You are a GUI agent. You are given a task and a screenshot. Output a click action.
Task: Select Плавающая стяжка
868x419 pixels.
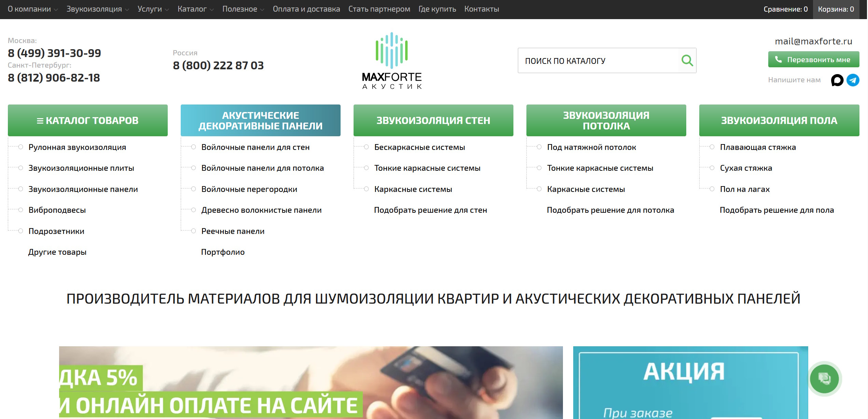[758, 147]
